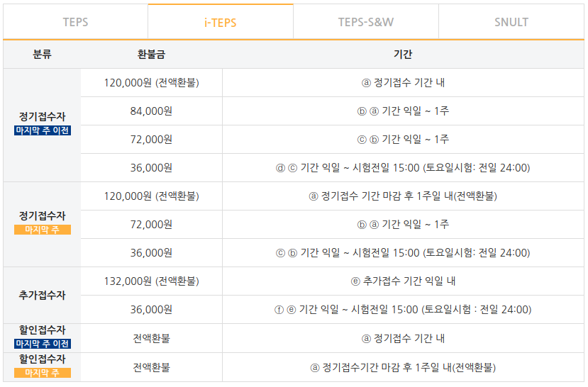Click the 추가접수자 category label

(x=42, y=296)
